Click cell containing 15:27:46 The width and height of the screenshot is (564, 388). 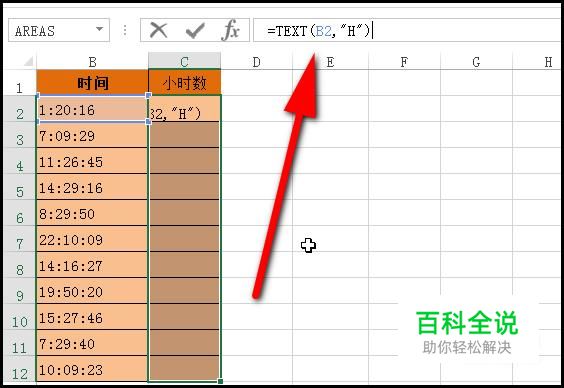tap(92, 317)
